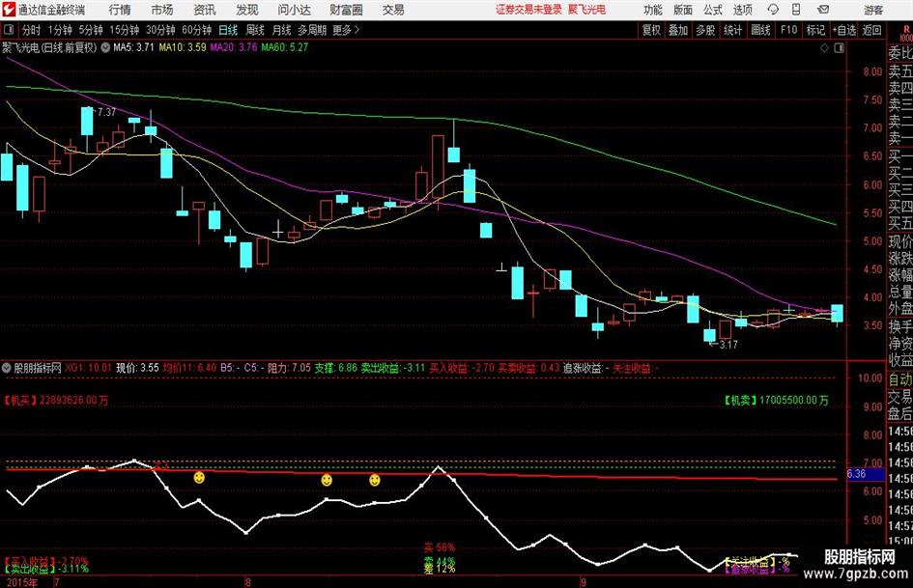The height and width of the screenshot is (588, 913).
Task: Add stock with +自选 button
Action: click(x=844, y=30)
